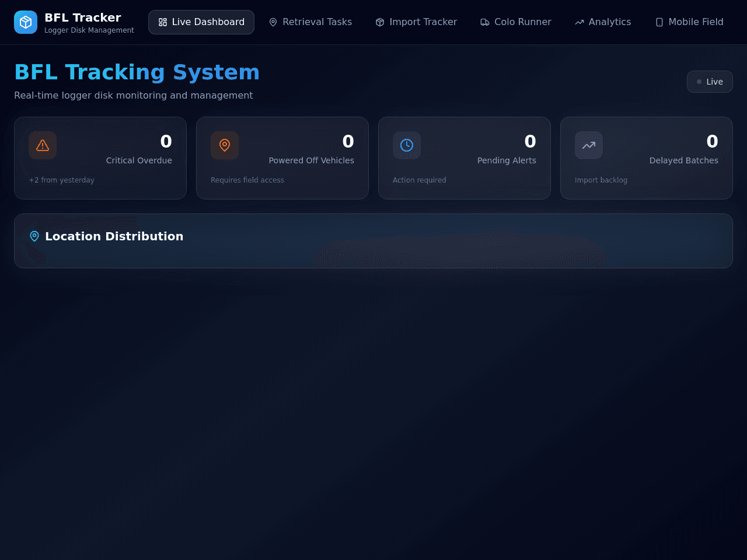Click the Powered Off Vehicles count value
The image size is (747, 560).
[x=348, y=141]
